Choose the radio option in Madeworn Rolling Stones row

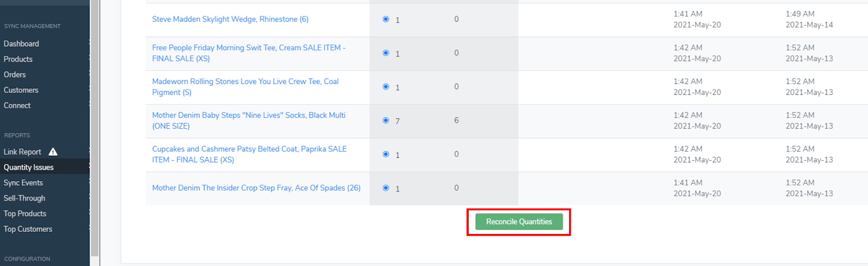[386, 86]
